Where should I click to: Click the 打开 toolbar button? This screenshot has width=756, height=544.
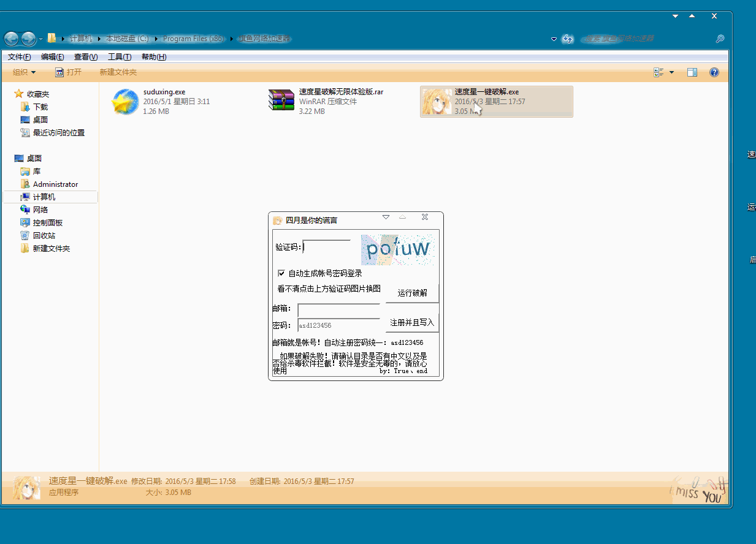coord(68,72)
